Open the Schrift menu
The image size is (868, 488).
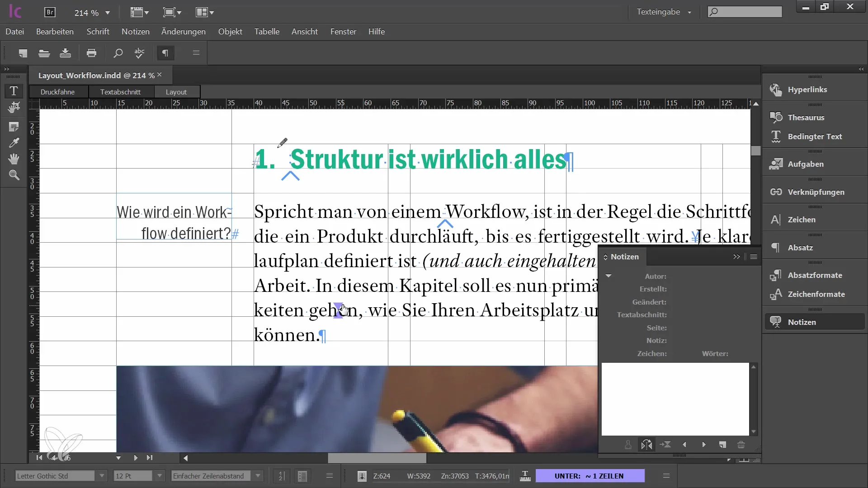click(x=98, y=32)
